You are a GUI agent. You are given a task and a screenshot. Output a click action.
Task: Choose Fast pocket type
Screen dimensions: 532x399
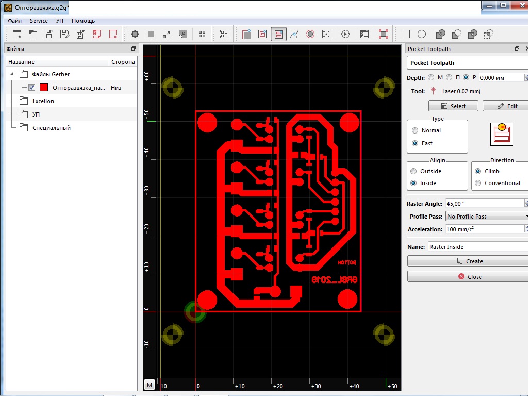pos(415,143)
